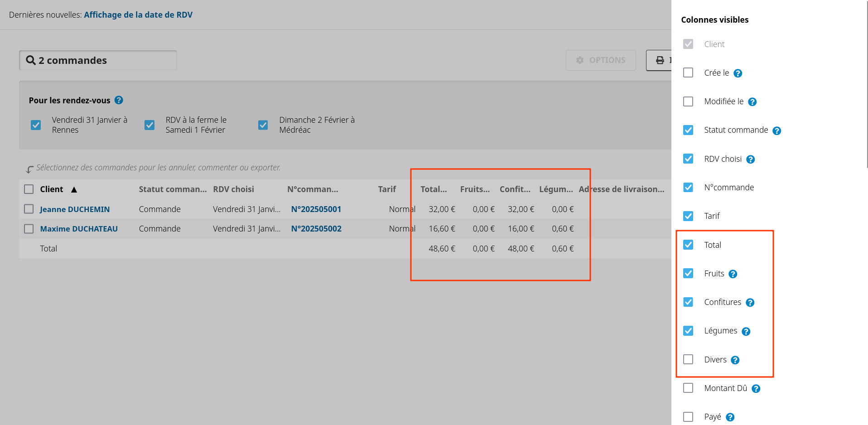This screenshot has height=425, width=868.
Task: Sort by the RDV choisi column header
Action: [x=233, y=189]
